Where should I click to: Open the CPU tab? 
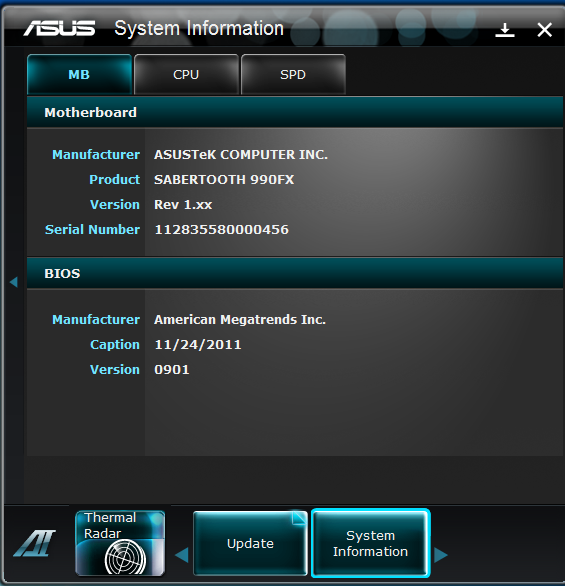click(186, 74)
